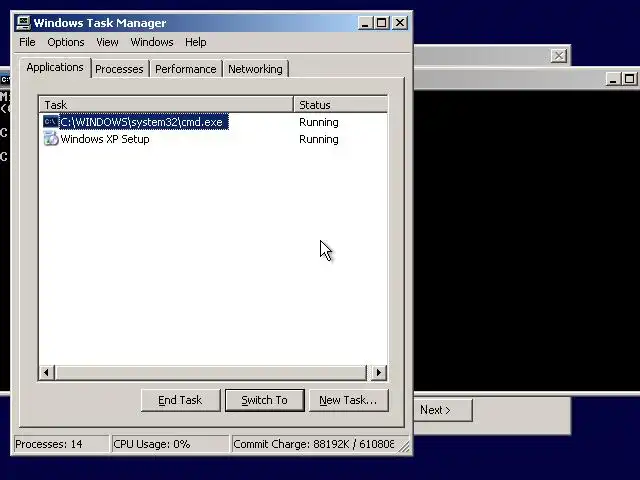
Task: Click Running status of Windows XP Setup
Action: point(319,139)
